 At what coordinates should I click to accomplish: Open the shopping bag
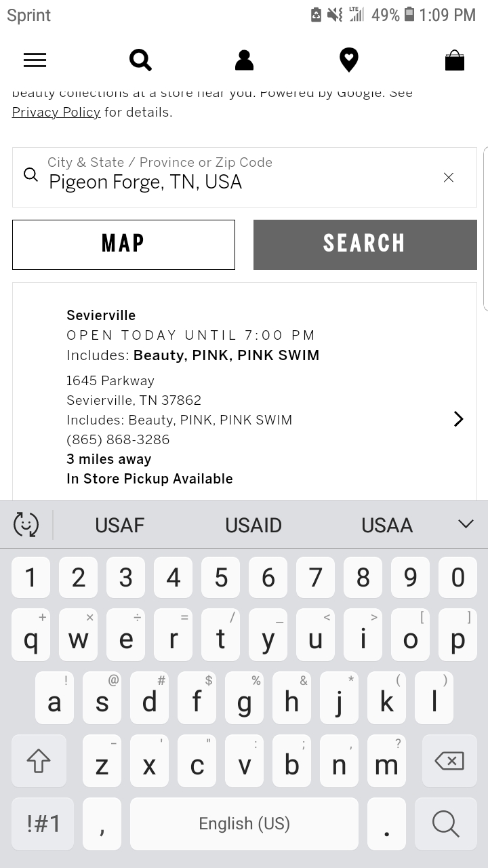[x=454, y=60]
